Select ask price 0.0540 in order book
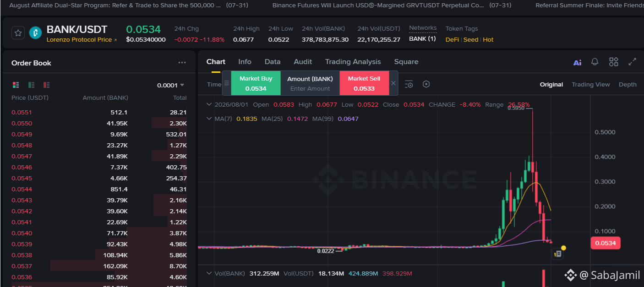 22,233
